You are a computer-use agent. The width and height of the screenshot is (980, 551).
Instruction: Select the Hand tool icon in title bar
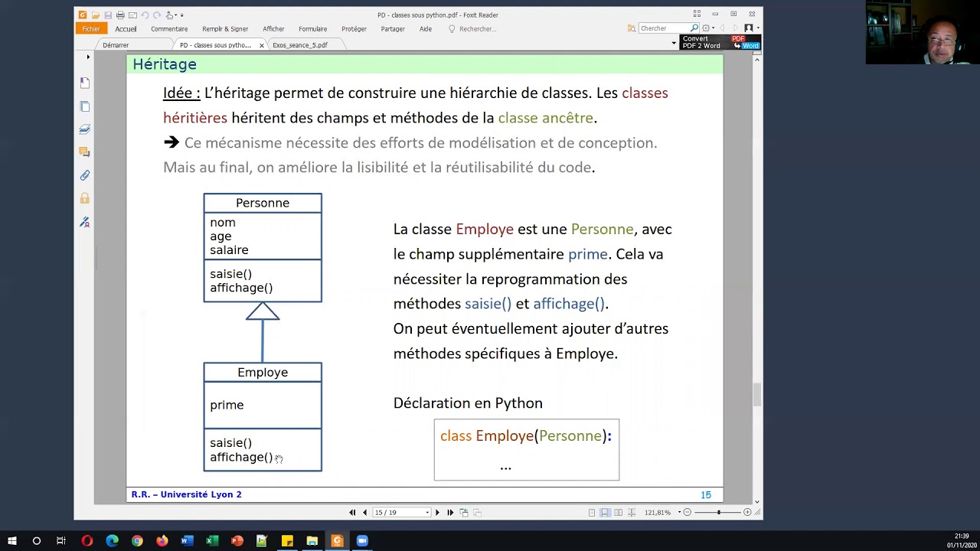click(170, 15)
